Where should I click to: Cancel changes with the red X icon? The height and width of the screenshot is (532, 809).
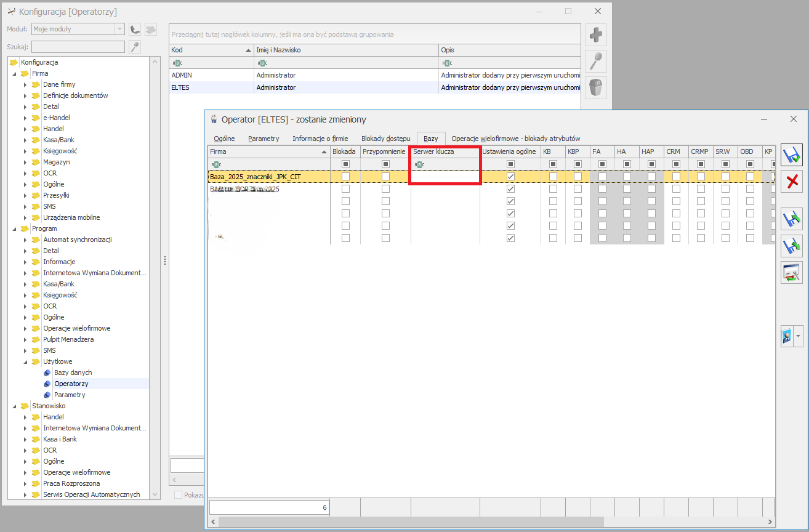point(792,182)
